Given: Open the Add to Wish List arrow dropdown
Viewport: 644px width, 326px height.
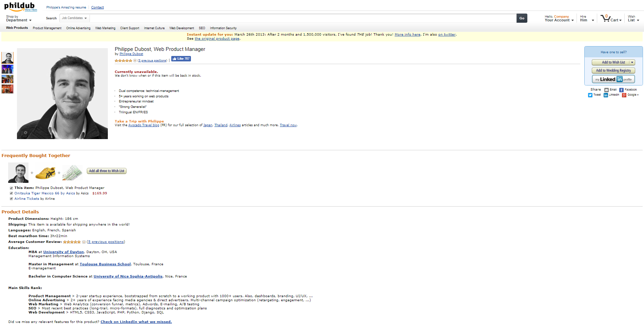Looking at the screenshot, I should [x=632, y=62].
